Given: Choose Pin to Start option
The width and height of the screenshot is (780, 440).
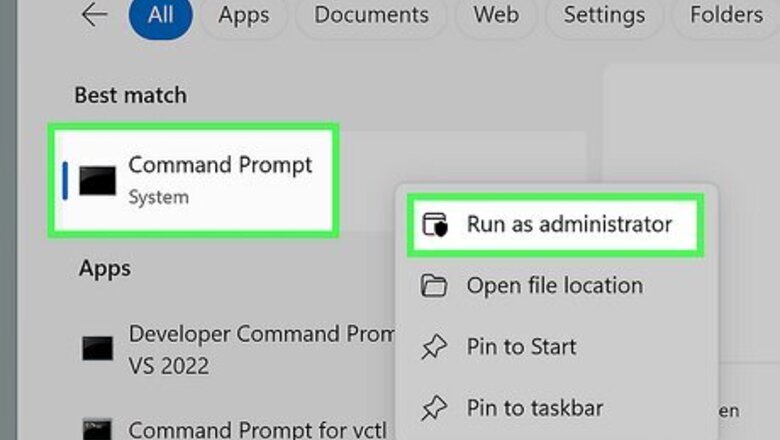Looking at the screenshot, I should [521, 347].
